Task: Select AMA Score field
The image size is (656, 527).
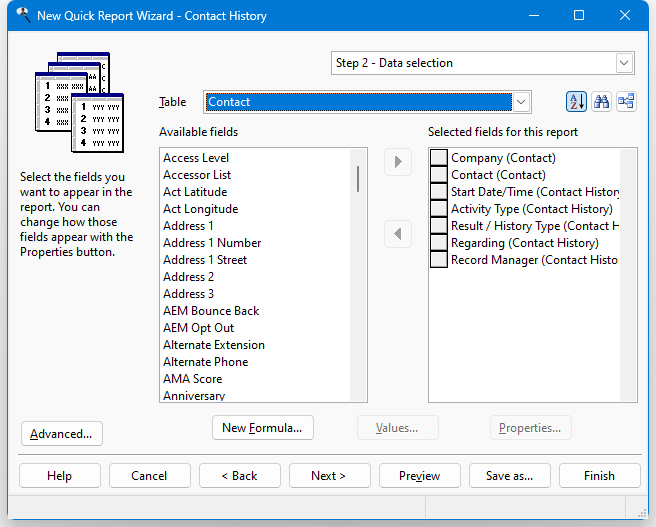Action: click(x=256, y=379)
